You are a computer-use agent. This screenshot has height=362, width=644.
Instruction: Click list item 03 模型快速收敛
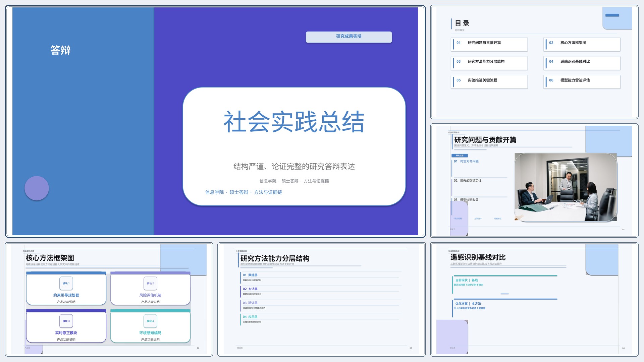pos(466,200)
